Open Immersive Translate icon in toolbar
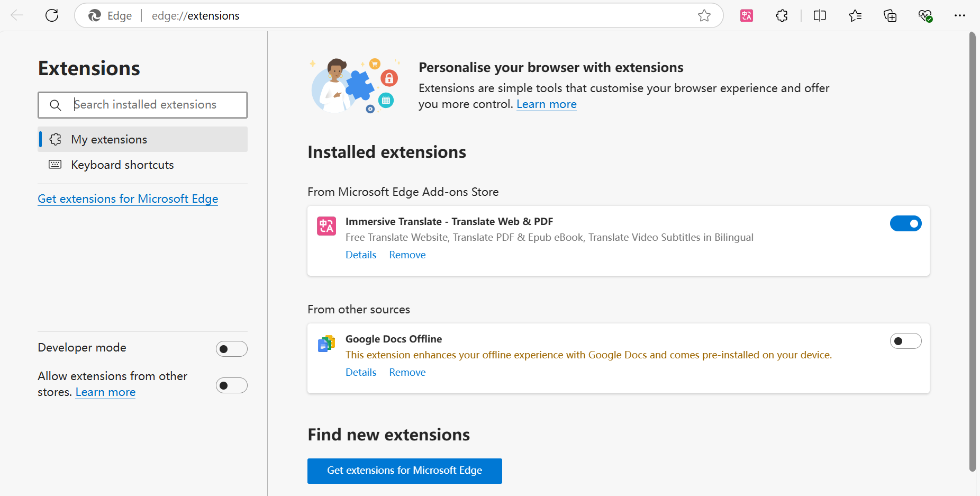The height and width of the screenshot is (496, 980). pyautogui.click(x=747, y=15)
